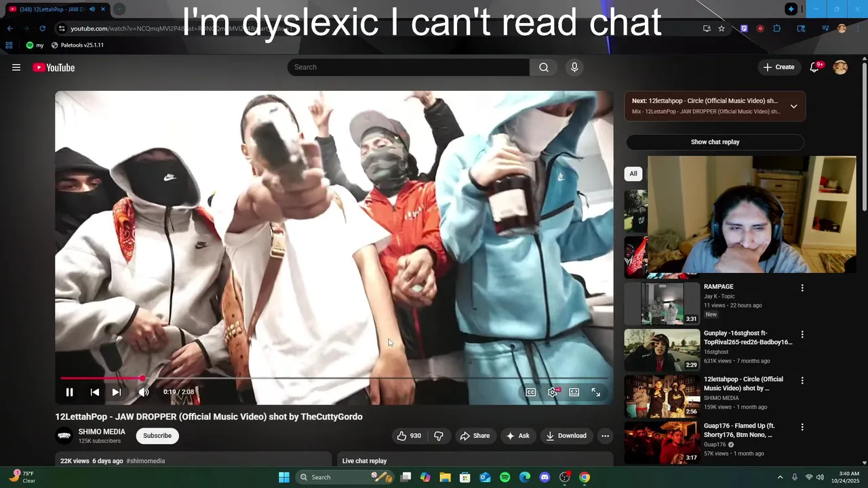Open more actions ellipsis under video
This screenshot has height=488, width=868.
[x=606, y=436]
